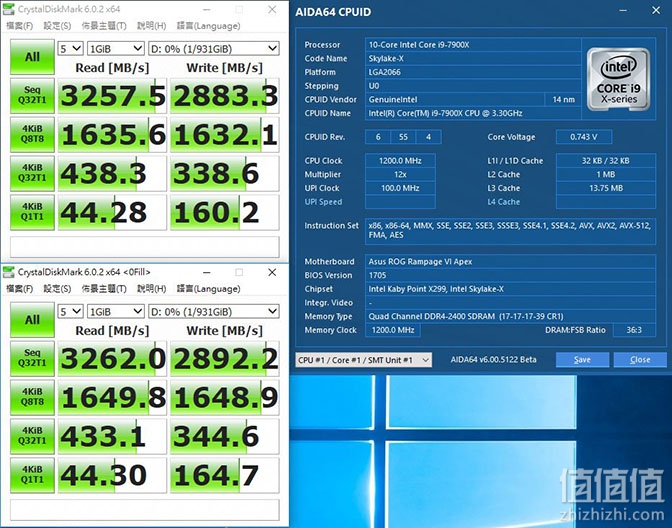Open 1GiB test size dropdown in top CrystalDiskMark
The height and width of the screenshot is (528, 672).
pyautogui.click(x=115, y=48)
